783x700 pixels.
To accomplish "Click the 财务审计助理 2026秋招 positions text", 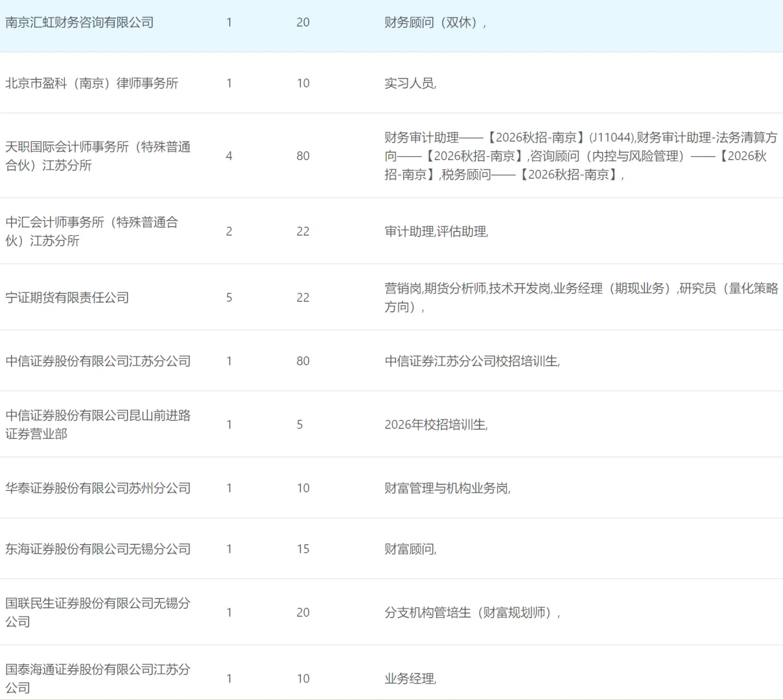I will (581, 156).
